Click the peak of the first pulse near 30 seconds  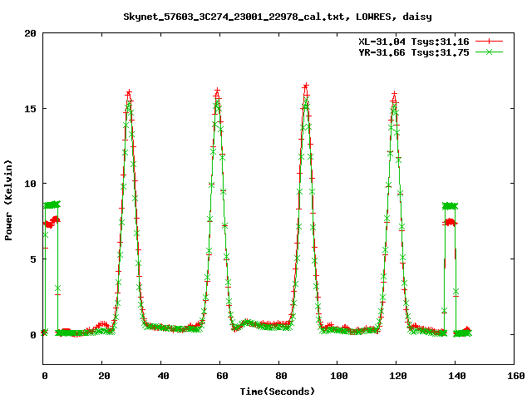129,92
